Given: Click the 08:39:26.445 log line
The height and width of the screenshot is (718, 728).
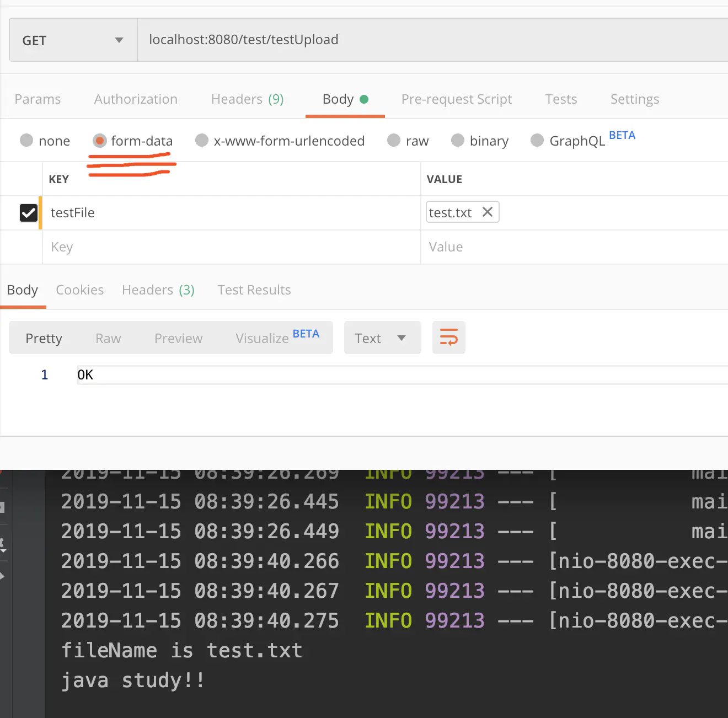Looking at the screenshot, I should pyautogui.click(x=394, y=502).
